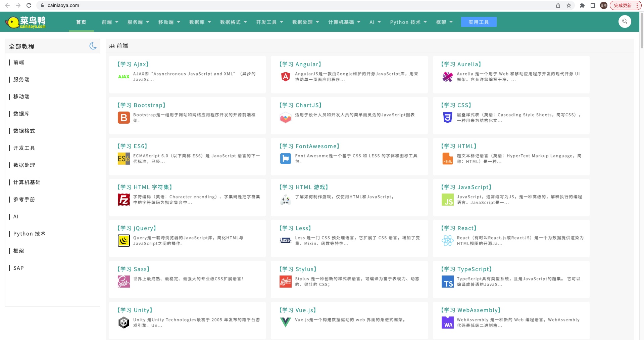Click the 菜鸟鸭 site logo
This screenshot has width=644, height=340.
[26, 22]
